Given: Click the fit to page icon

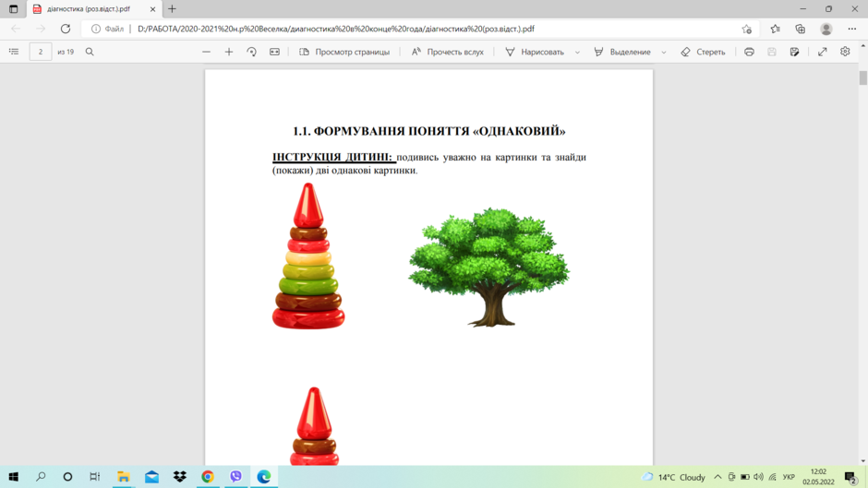Looking at the screenshot, I should 274,52.
